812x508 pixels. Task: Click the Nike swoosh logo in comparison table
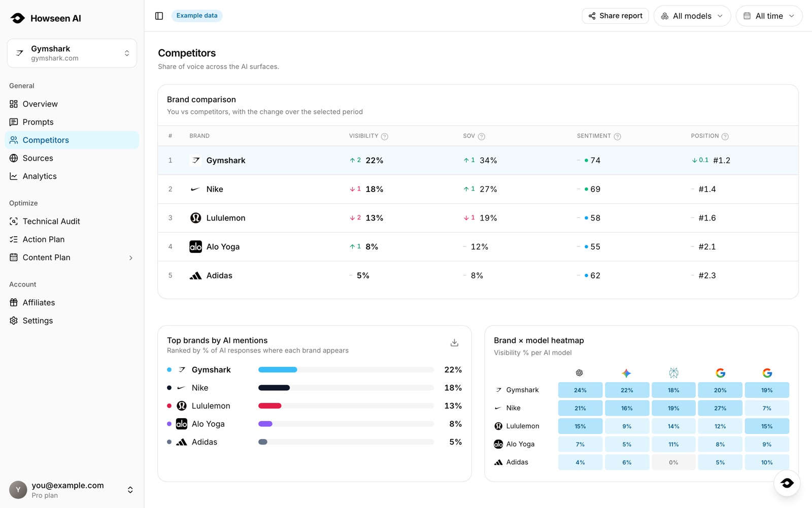point(195,189)
